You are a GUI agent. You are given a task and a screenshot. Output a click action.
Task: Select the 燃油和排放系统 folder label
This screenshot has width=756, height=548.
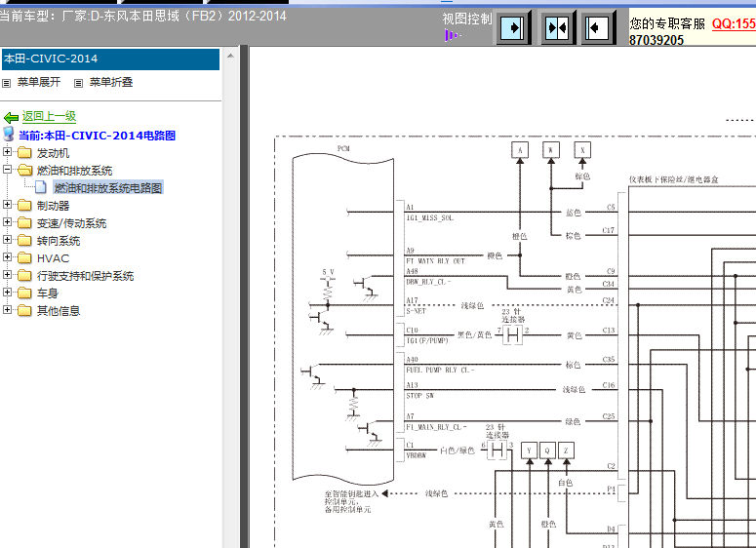74,171
